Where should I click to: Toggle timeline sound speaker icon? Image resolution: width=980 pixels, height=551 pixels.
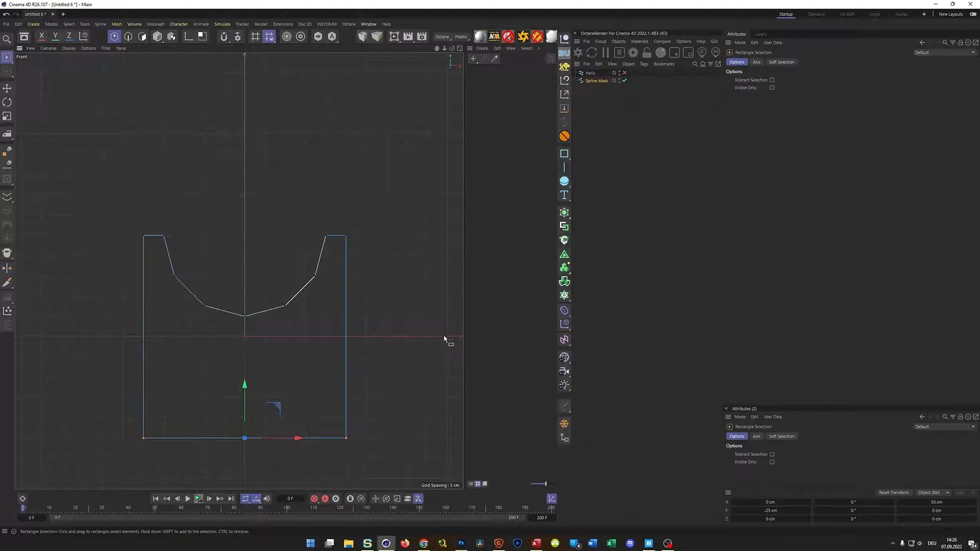267,499
